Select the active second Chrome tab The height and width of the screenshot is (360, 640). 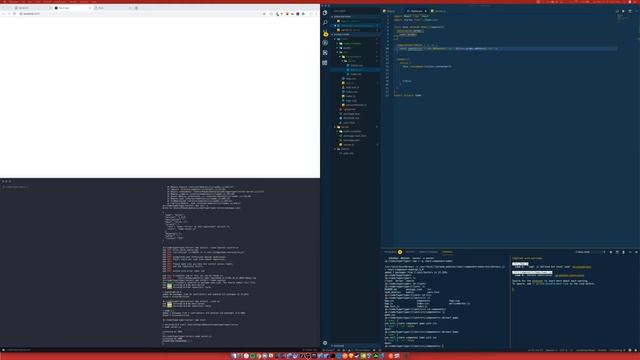coord(72,8)
